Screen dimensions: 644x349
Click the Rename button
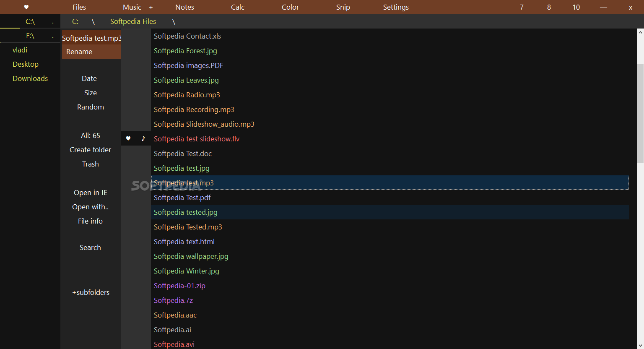91,52
